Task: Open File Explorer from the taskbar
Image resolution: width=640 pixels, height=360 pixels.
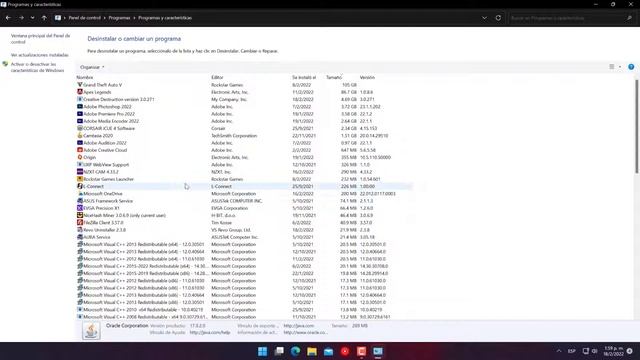Action: 312,351
